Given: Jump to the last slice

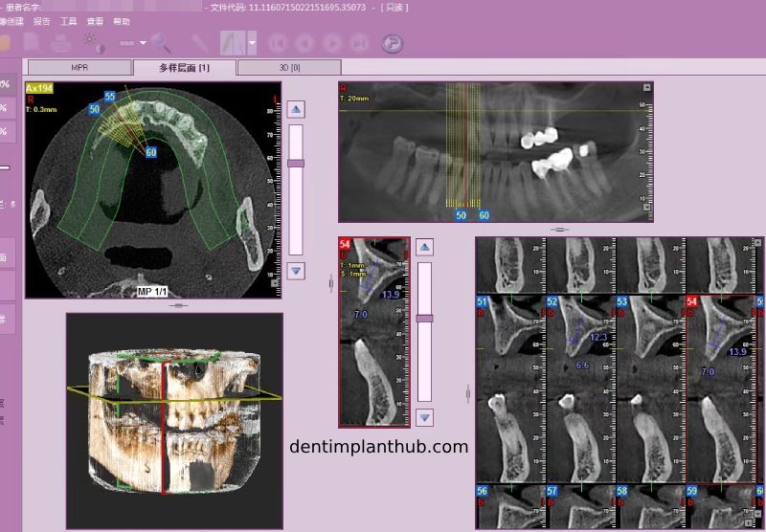Looking at the screenshot, I should [360, 43].
